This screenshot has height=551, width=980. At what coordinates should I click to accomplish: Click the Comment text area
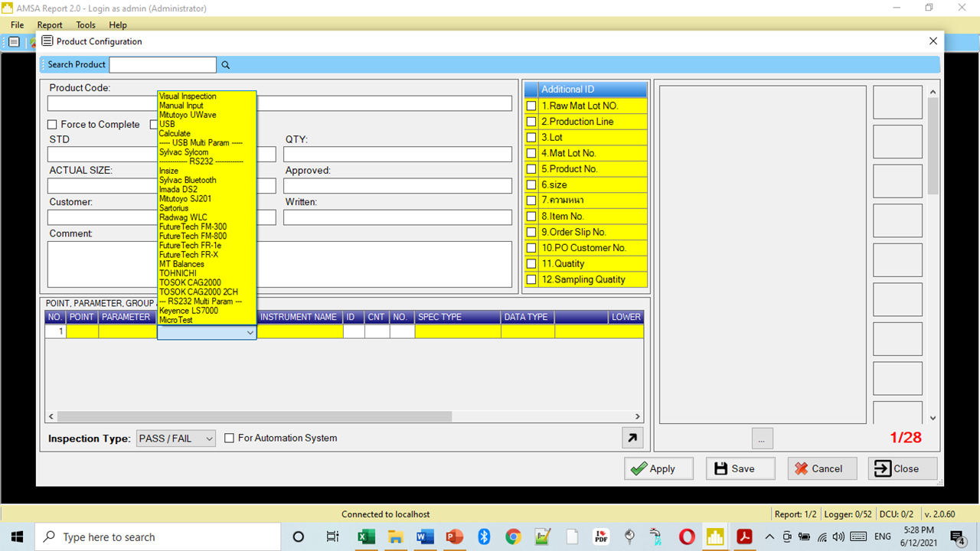click(279, 264)
